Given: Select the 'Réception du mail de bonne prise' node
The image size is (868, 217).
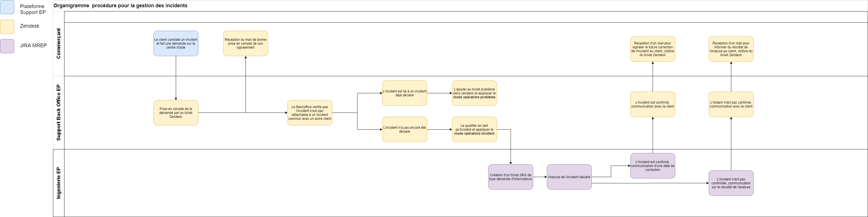Looking at the screenshot, I should coord(245,44).
